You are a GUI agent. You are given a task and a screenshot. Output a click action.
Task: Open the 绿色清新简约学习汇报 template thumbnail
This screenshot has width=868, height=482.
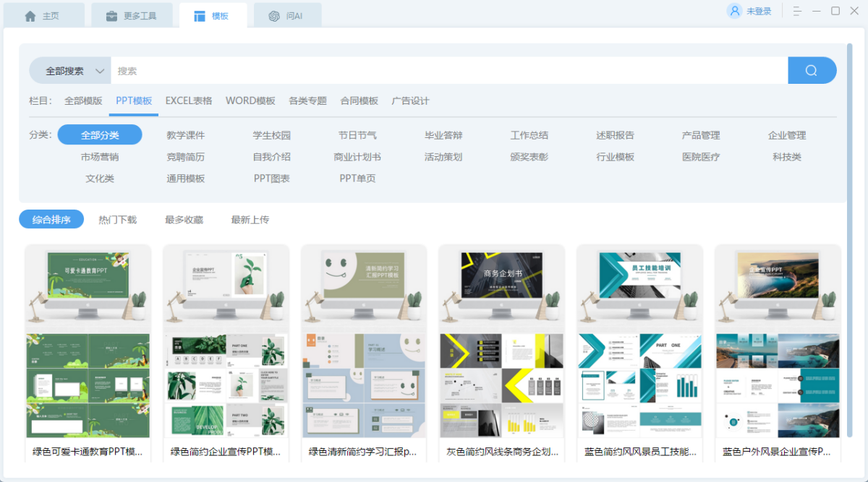364,341
